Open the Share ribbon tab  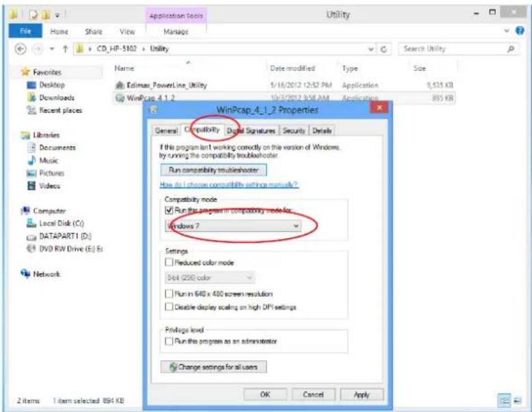tap(94, 31)
